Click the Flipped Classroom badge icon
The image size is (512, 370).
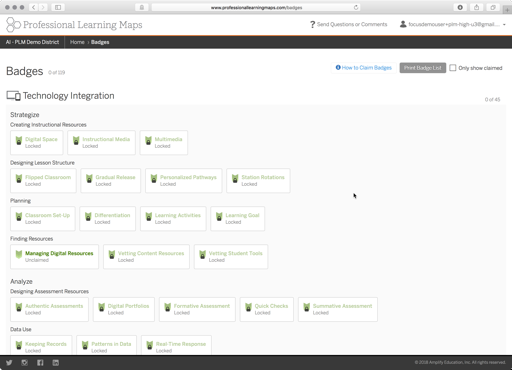[19, 179]
